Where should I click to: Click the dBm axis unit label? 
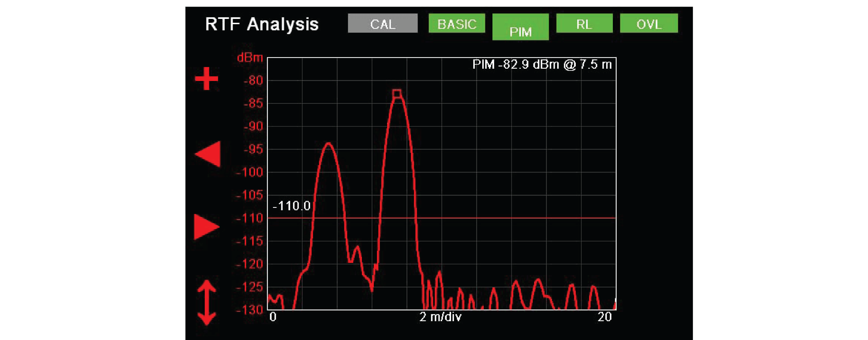pyautogui.click(x=250, y=57)
